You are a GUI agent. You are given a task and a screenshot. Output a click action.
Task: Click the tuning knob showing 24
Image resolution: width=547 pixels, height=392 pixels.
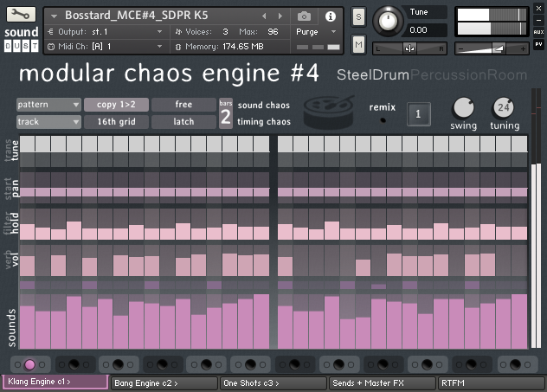coord(504,108)
